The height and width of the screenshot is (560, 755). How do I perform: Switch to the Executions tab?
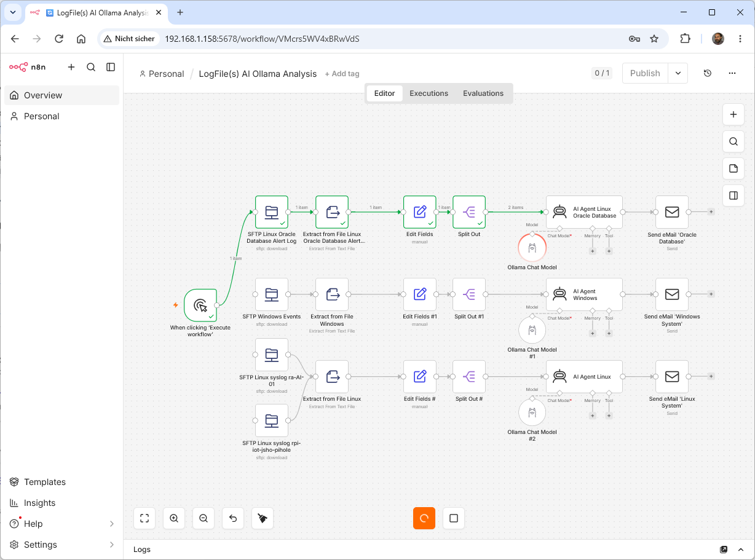(x=429, y=93)
